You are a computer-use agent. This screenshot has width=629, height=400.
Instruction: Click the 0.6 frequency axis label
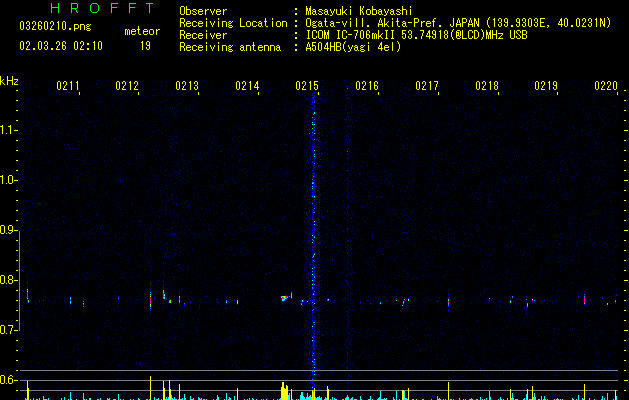pyautogui.click(x=7, y=380)
